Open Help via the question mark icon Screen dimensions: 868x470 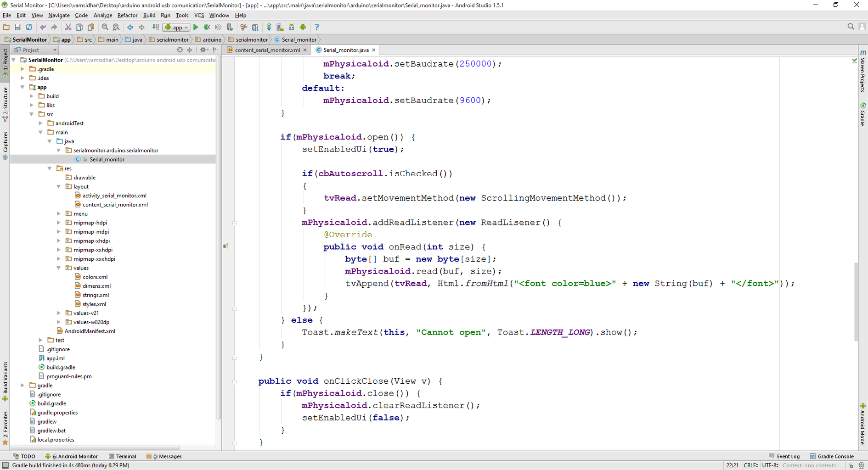click(x=317, y=27)
